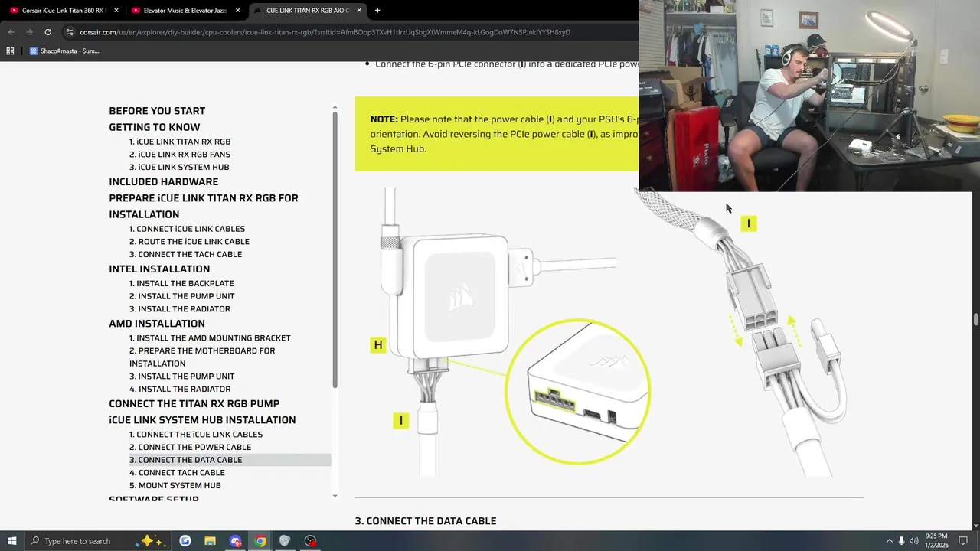The height and width of the screenshot is (551, 980).
Task: Show hidden system tray icons
Action: (889, 541)
